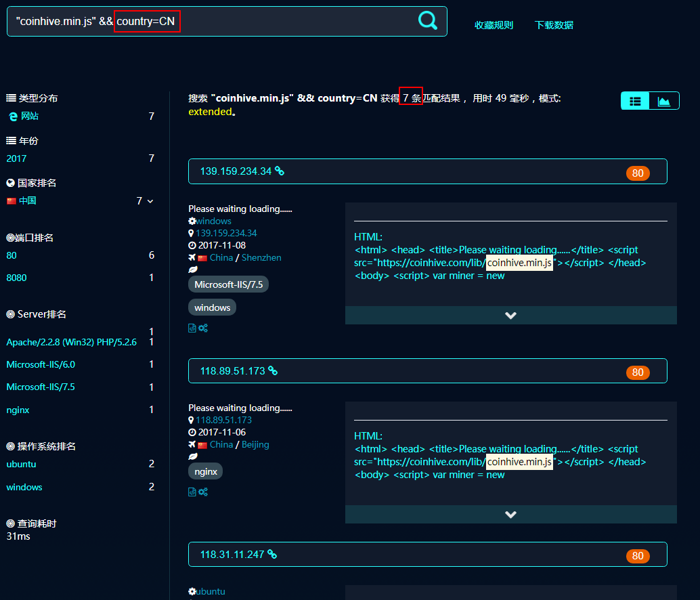Click gears icon under windows tag
Viewport: 700px width, 600px height.
coord(203,328)
